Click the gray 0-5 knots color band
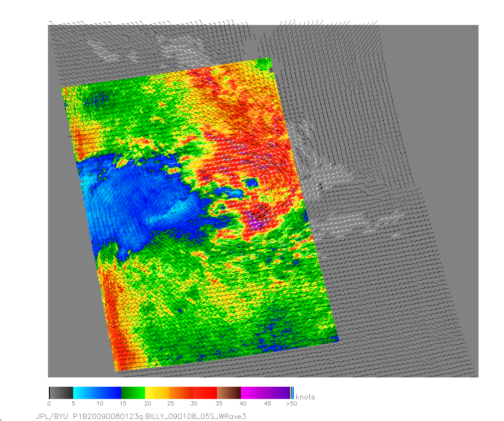 [61, 393]
